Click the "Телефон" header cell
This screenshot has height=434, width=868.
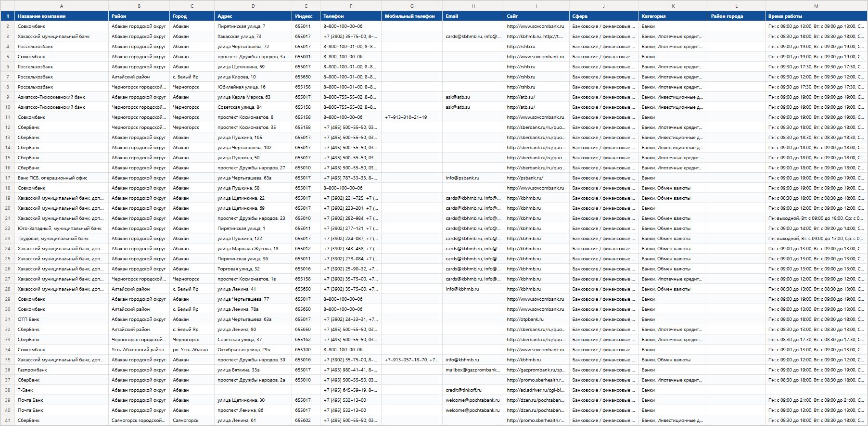pyautogui.click(x=351, y=16)
